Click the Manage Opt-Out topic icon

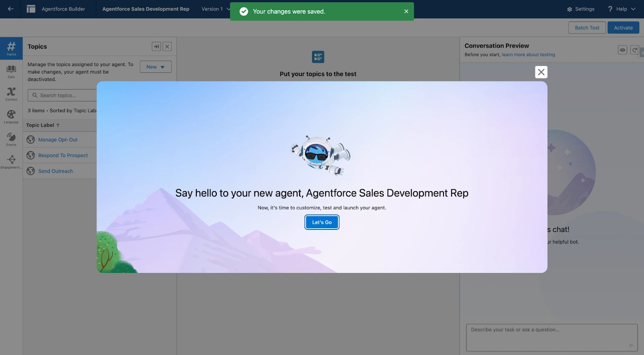(x=31, y=140)
